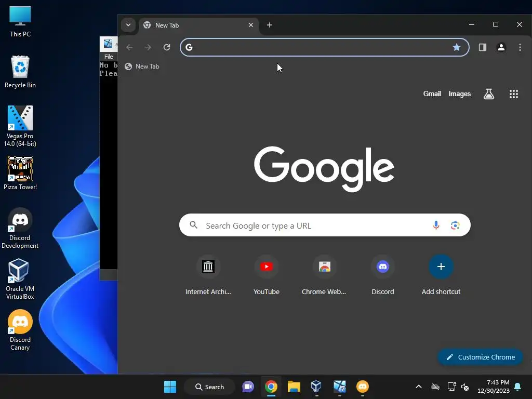The width and height of the screenshot is (532, 399).
Task: Select the Recycle Bin desktop icon
Action: tap(20, 72)
